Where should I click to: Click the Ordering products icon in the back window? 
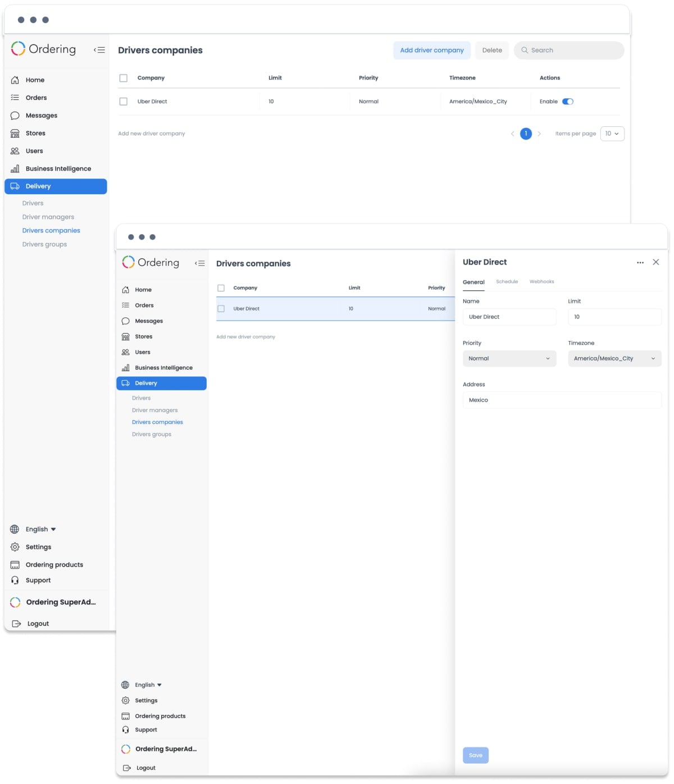[x=15, y=565]
